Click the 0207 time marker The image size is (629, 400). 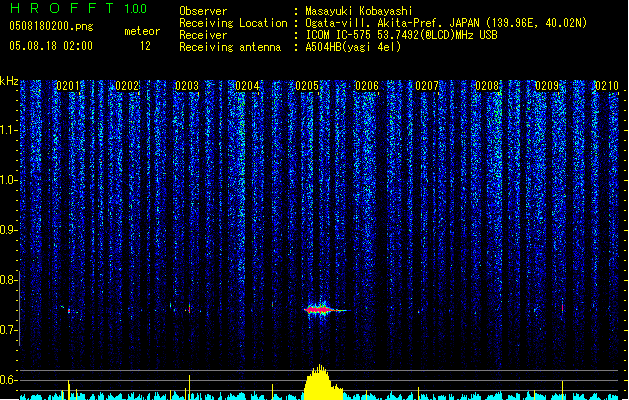(427, 85)
